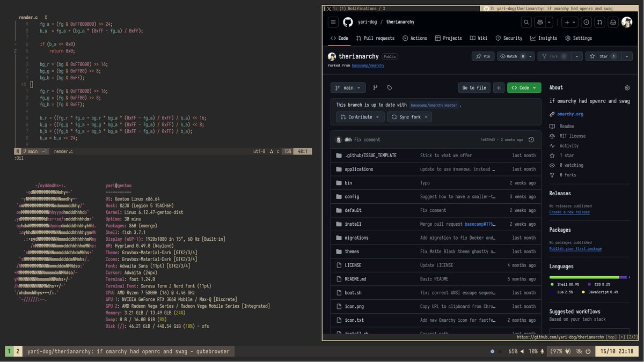Open commit history clock icon
The width and height of the screenshot is (644, 362).
coord(531,139)
